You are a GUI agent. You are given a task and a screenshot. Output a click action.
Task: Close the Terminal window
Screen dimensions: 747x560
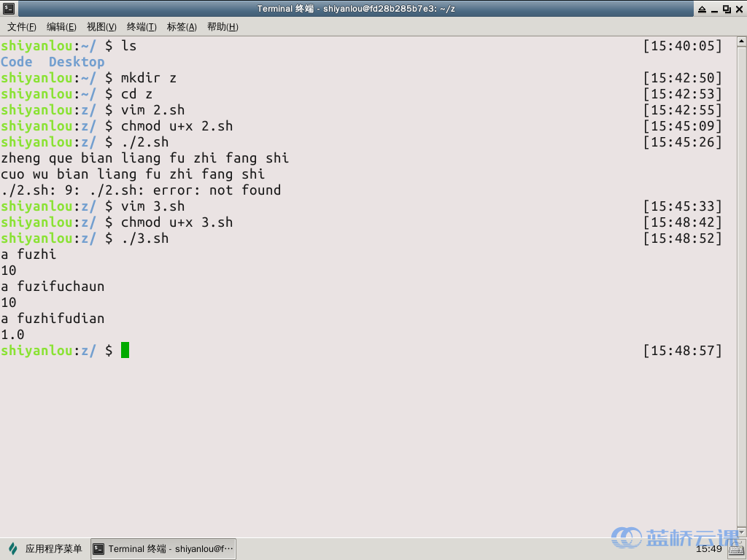pyautogui.click(x=738, y=9)
